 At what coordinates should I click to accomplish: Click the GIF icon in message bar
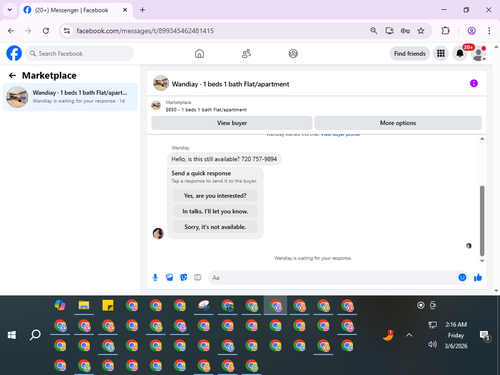198,277
